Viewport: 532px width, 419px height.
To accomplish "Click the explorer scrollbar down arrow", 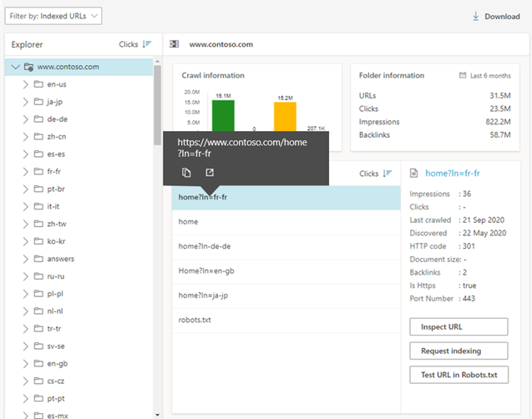I will coord(157,415).
